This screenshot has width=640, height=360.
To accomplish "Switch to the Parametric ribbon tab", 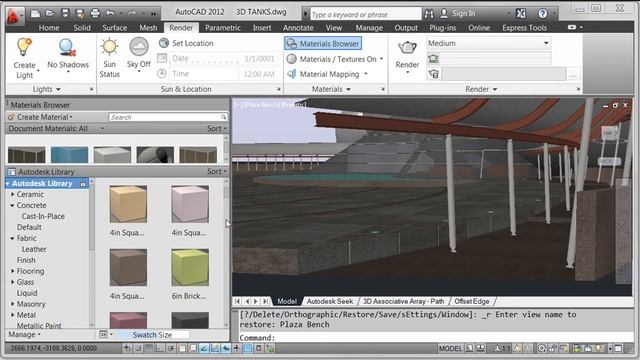I will [223, 28].
